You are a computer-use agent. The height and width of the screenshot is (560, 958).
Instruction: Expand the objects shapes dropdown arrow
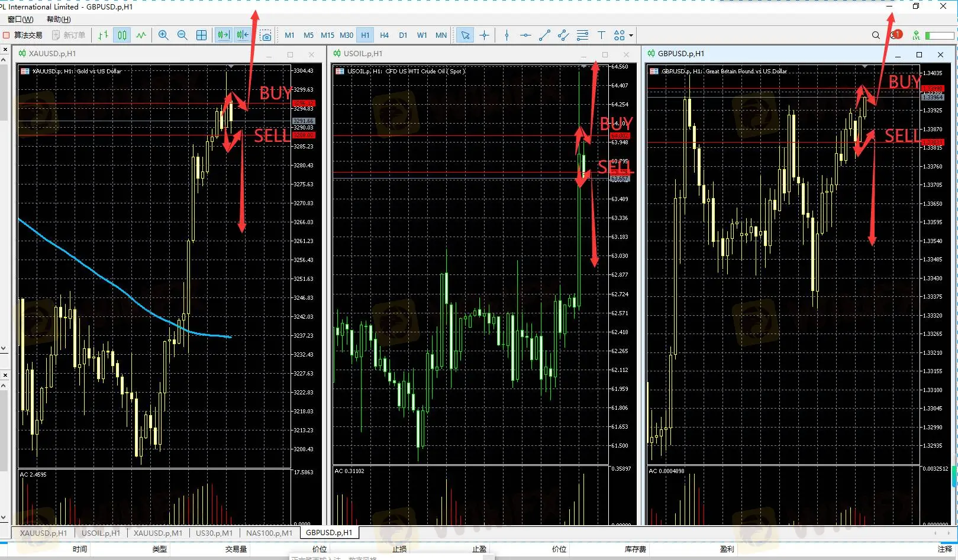pyautogui.click(x=631, y=35)
